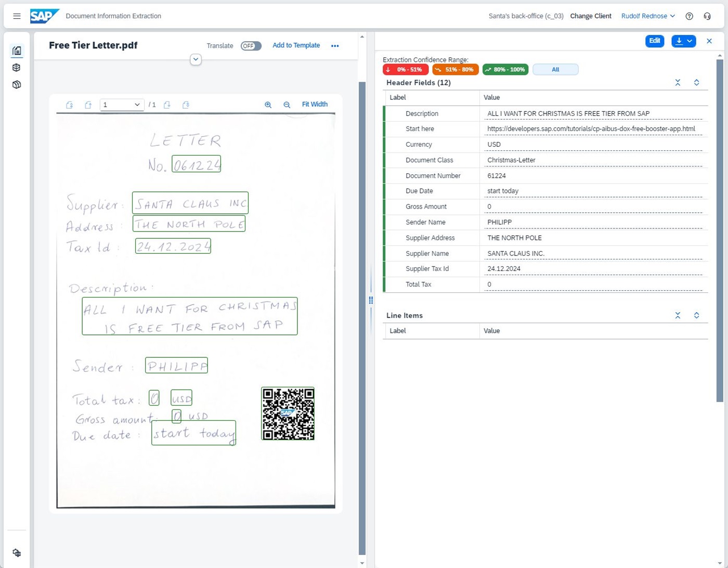The width and height of the screenshot is (728, 568).
Task: Click the highlighted 061224 box in the letter
Action: click(x=196, y=164)
